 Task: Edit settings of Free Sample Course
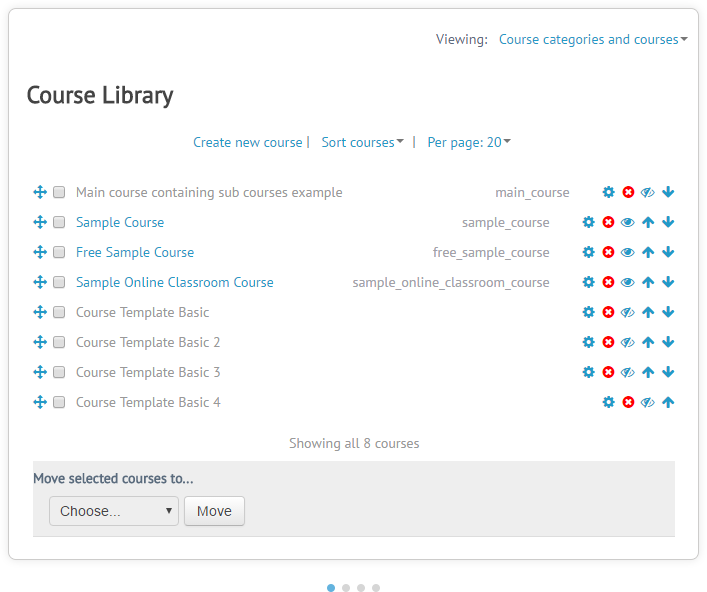588,252
